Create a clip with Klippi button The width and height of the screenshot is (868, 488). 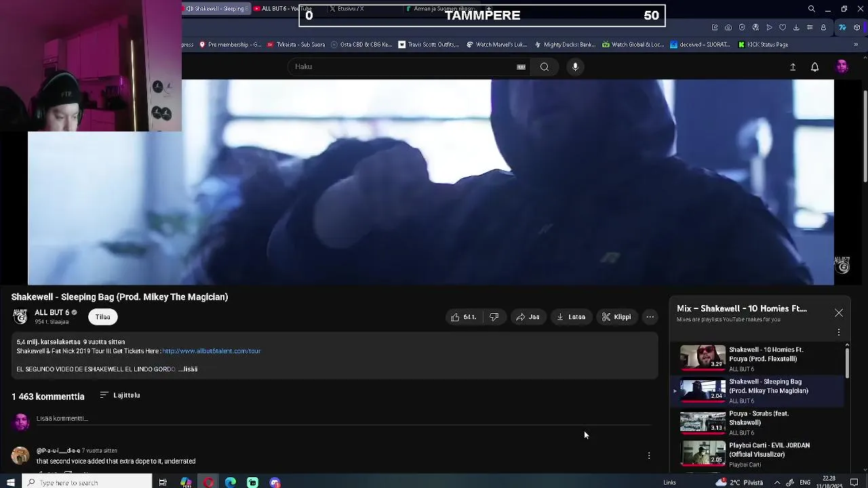tap(616, 317)
